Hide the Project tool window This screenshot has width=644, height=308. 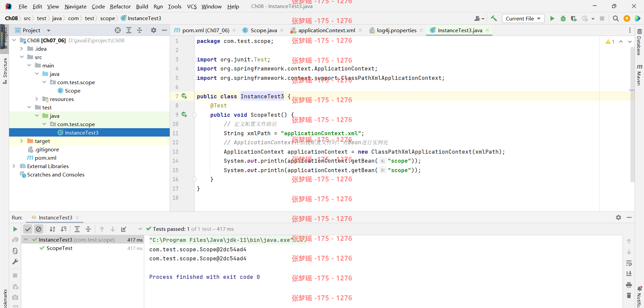(164, 30)
